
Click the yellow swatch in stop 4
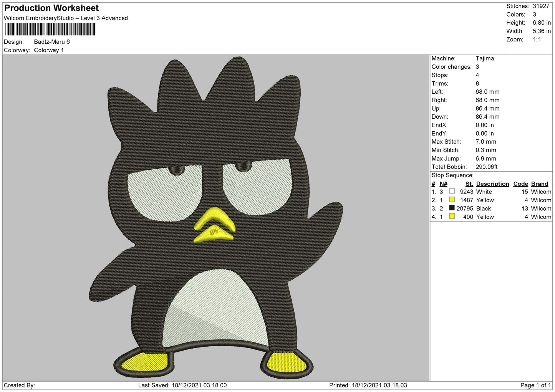pyautogui.click(x=452, y=217)
